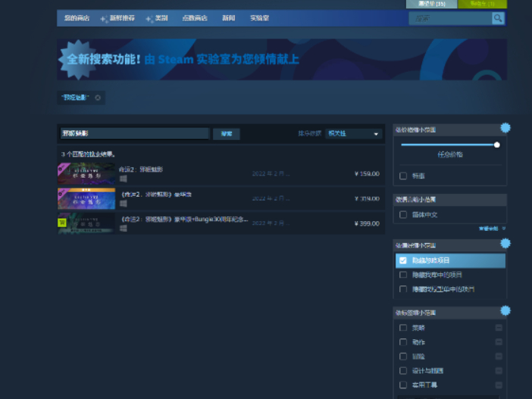
Task: Click the 命运2：邪姬魅影 ¥159.00 thumbnail
Action: click(86, 173)
